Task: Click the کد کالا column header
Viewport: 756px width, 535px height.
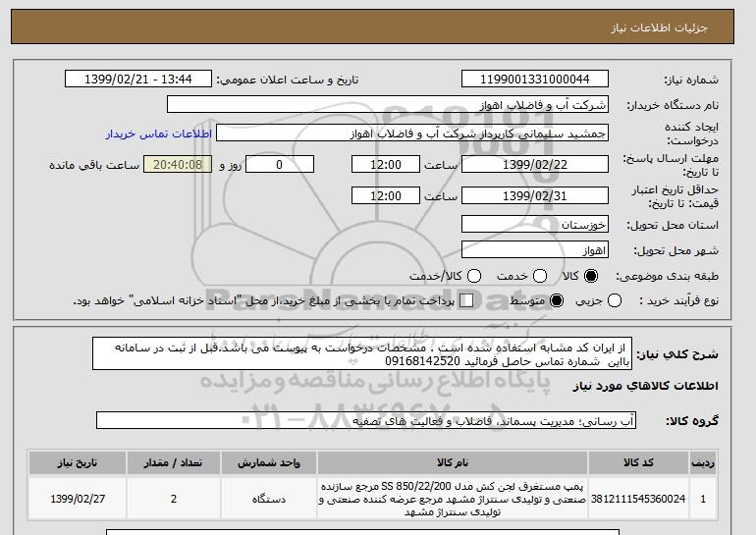Action: (639, 462)
